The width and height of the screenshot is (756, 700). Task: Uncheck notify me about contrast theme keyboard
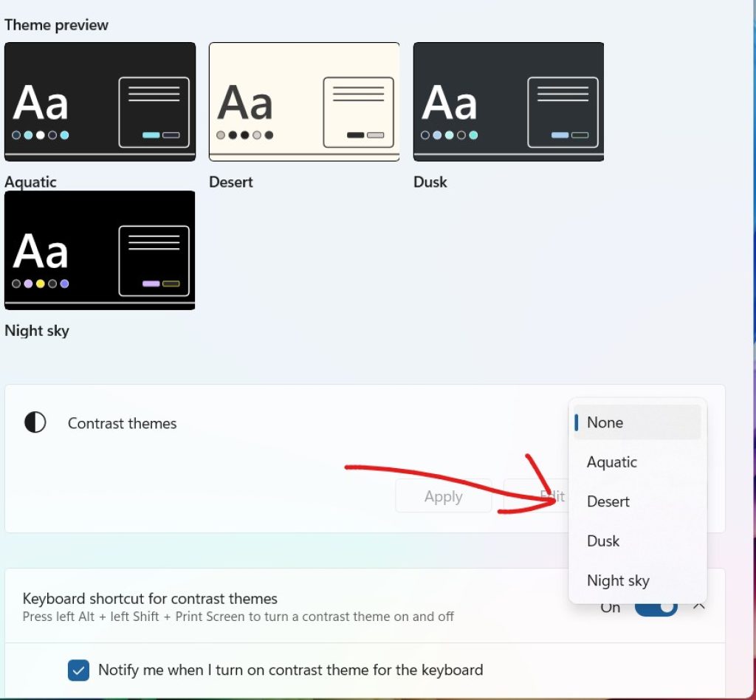(78, 670)
